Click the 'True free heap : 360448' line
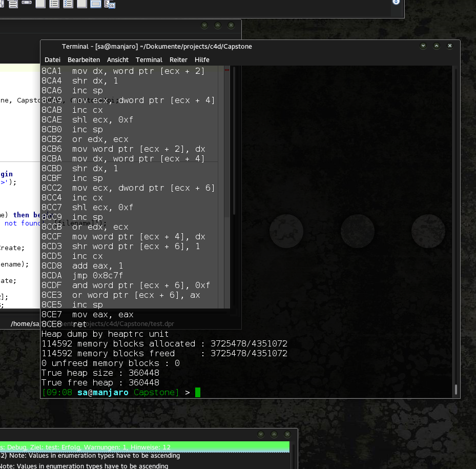 100,382
